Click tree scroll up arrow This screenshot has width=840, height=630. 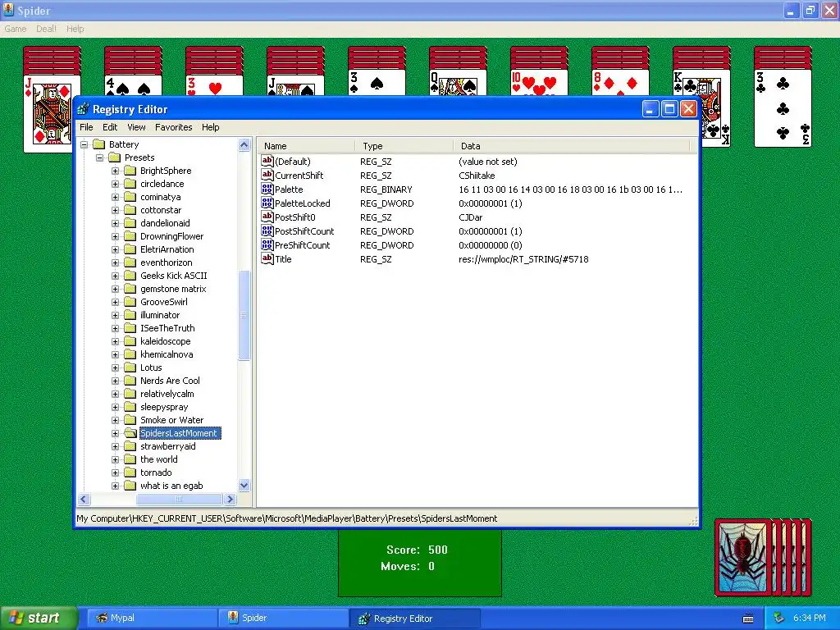[x=244, y=144]
